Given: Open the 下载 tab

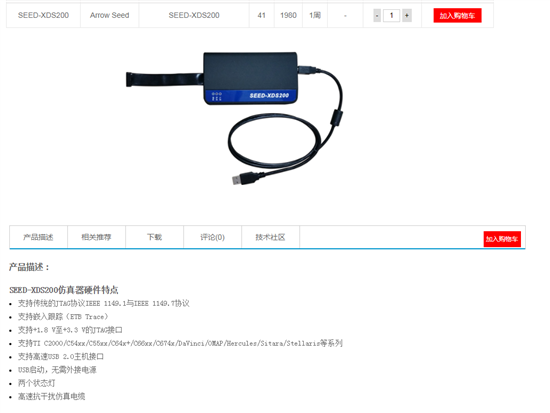Looking at the screenshot, I should tap(154, 237).
